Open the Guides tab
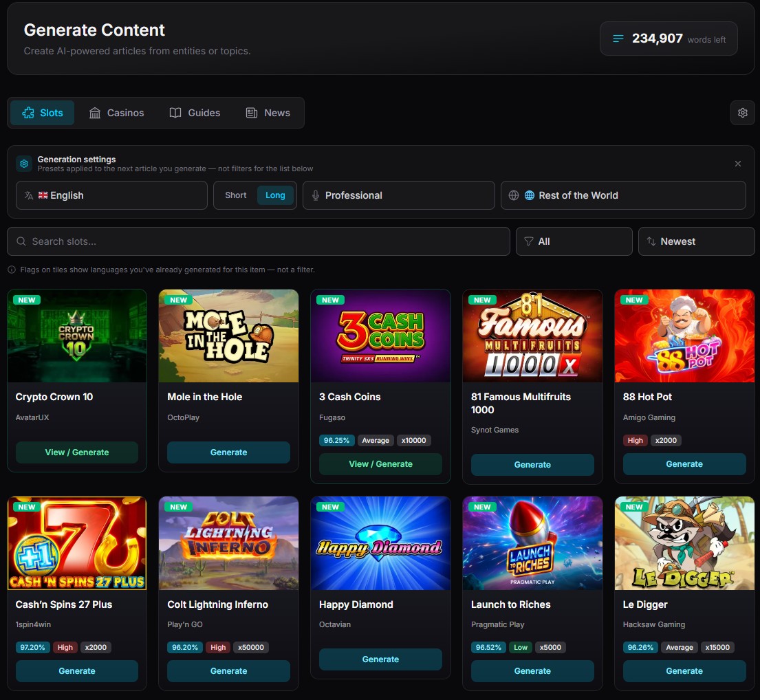The image size is (760, 700). [x=195, y=113]
